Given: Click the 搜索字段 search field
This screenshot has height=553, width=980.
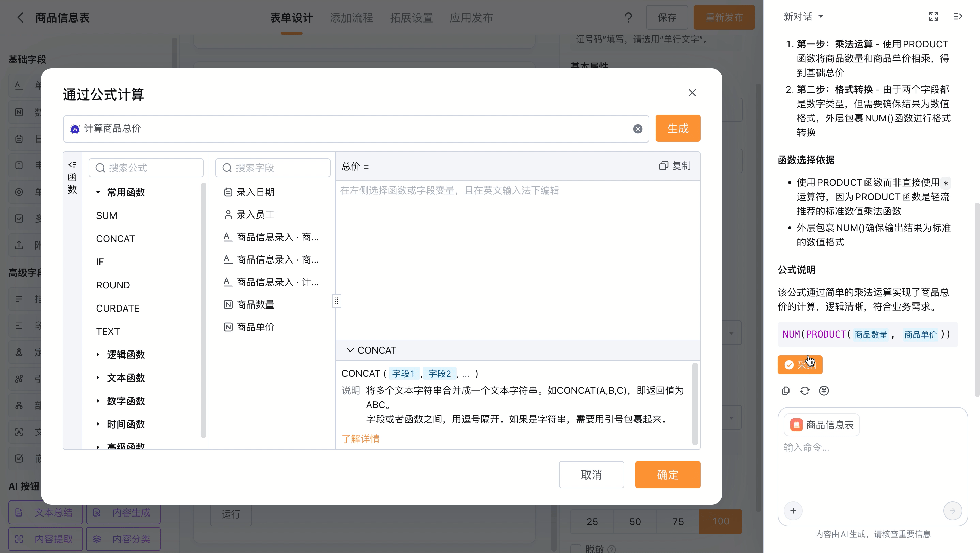Looking at the screenshot, I should coord(273,168).
